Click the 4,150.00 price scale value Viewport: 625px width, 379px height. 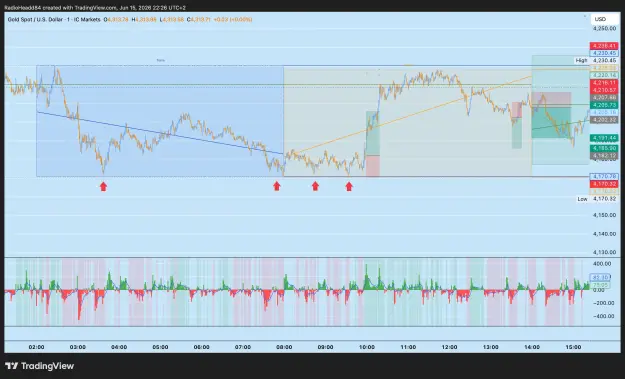point(605,215)
